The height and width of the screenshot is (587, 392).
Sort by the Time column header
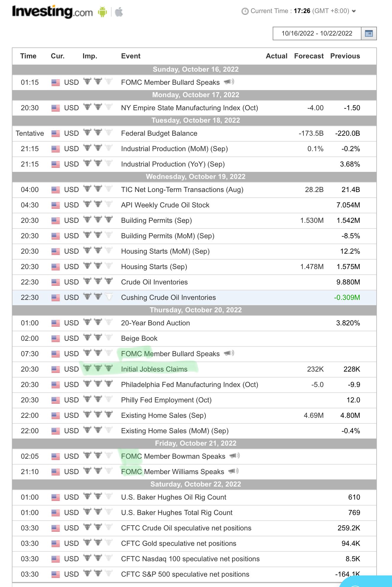(x=28, y=56)
